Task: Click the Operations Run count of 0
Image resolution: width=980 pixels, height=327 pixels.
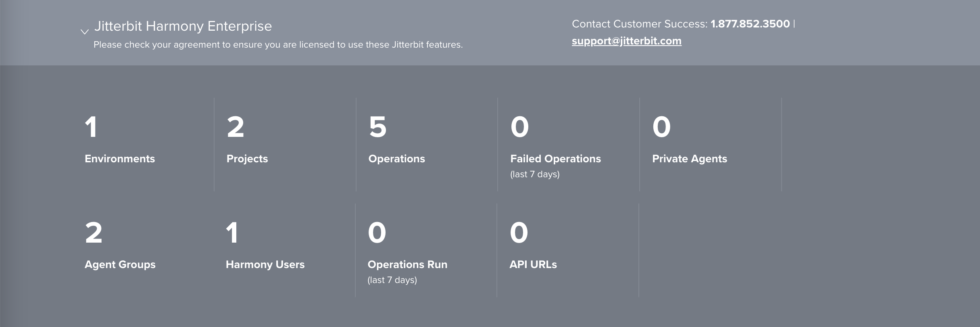Action: tap(377, 233)
